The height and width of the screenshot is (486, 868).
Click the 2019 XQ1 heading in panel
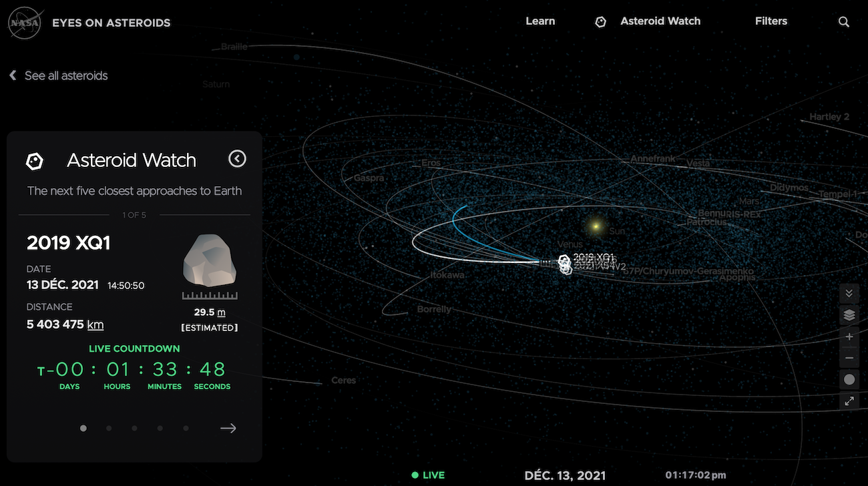pyautogui.click(x=69, y=243)
